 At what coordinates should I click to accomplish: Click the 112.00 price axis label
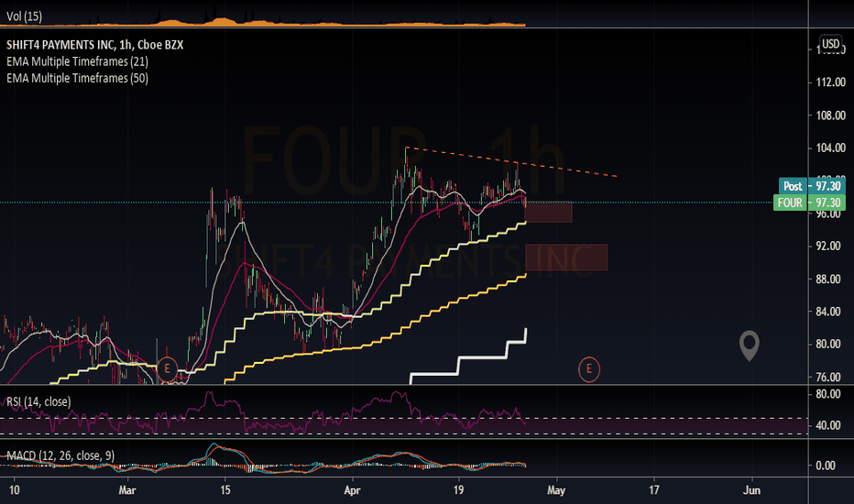coord(830,82)
